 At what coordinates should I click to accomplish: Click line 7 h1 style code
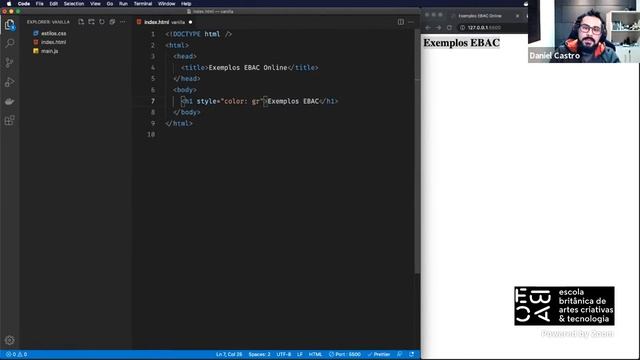coord(260,101)
